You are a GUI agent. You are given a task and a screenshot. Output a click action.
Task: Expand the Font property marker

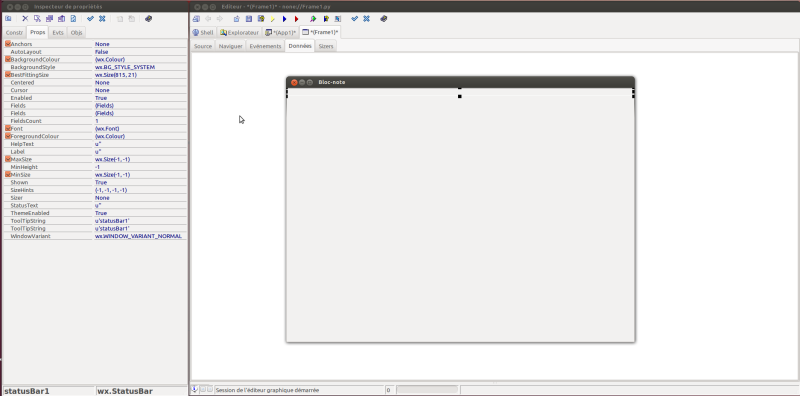pos(8,129)
